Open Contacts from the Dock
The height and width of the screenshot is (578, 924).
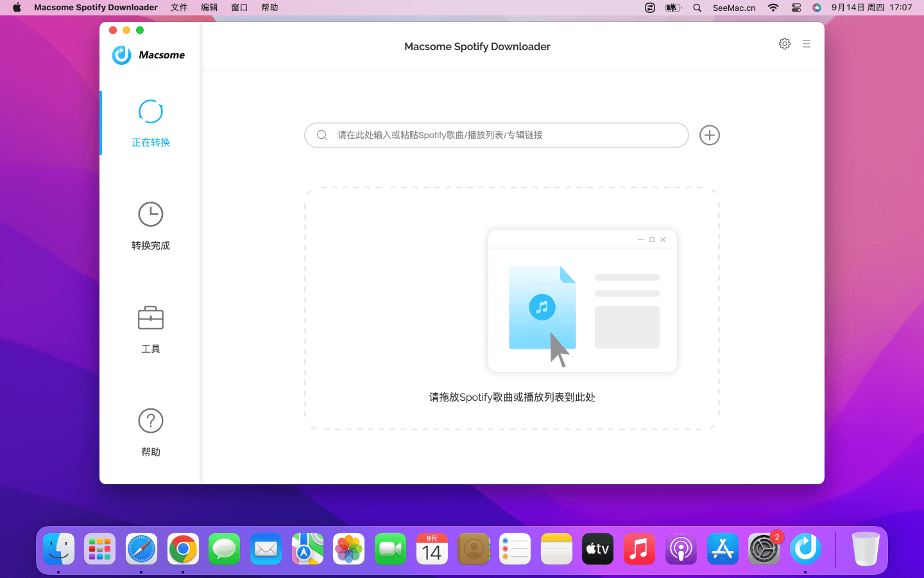pos(474,549)
